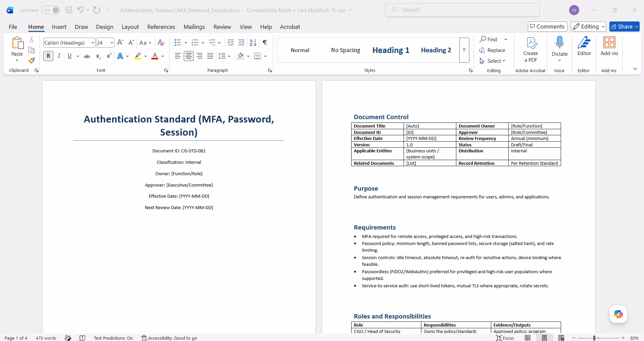Apply the No Spacing style

point(346,50)
